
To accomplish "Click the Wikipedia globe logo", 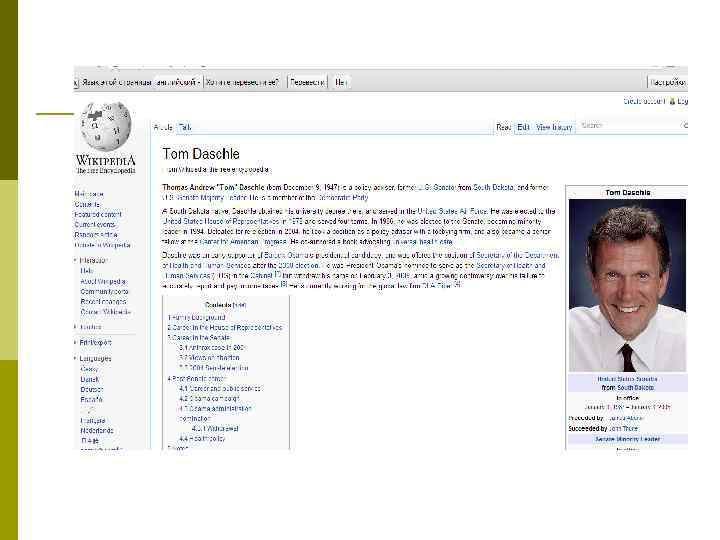I will (x=106, y=127).
